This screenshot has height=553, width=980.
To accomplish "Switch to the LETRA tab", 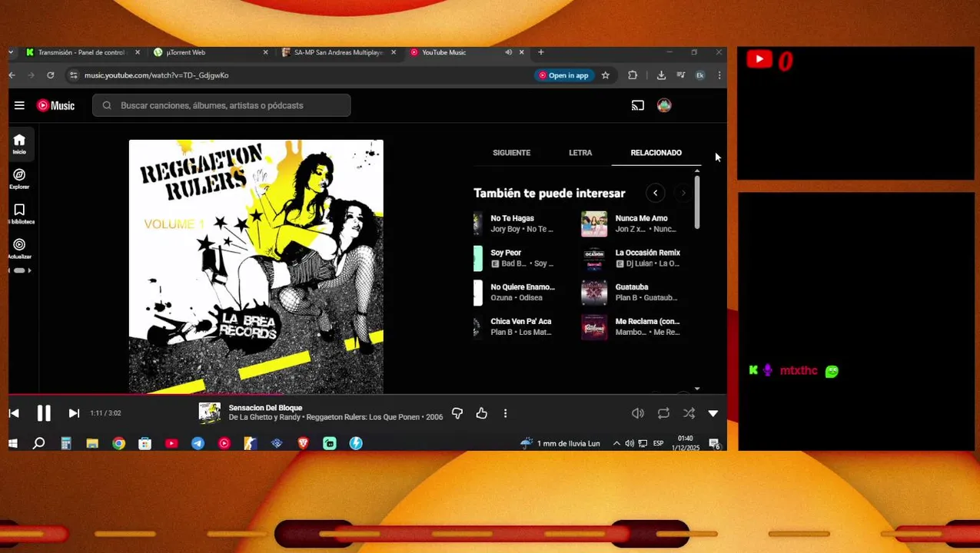I will click(x=580, y=153).
